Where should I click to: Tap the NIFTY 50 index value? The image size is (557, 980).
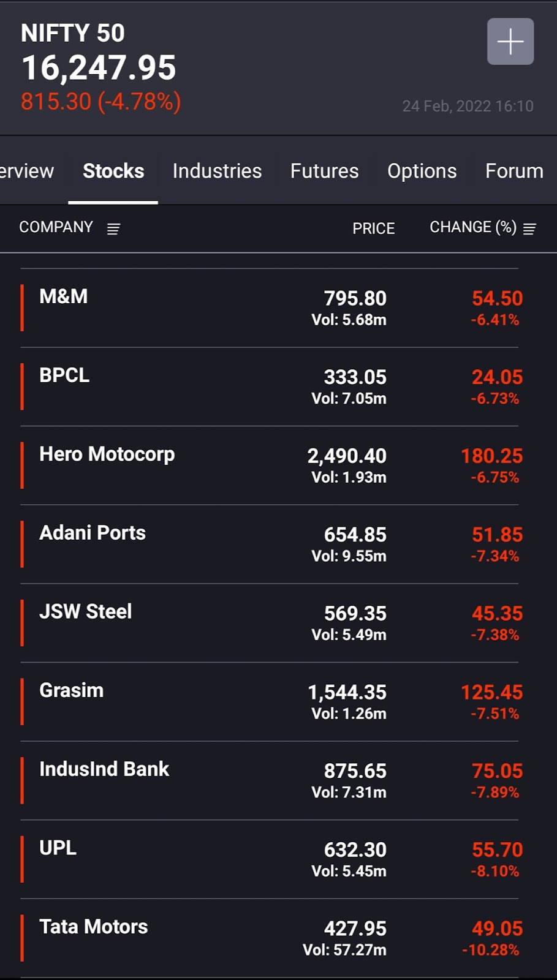pyautogui.click(x=99, y=67)
